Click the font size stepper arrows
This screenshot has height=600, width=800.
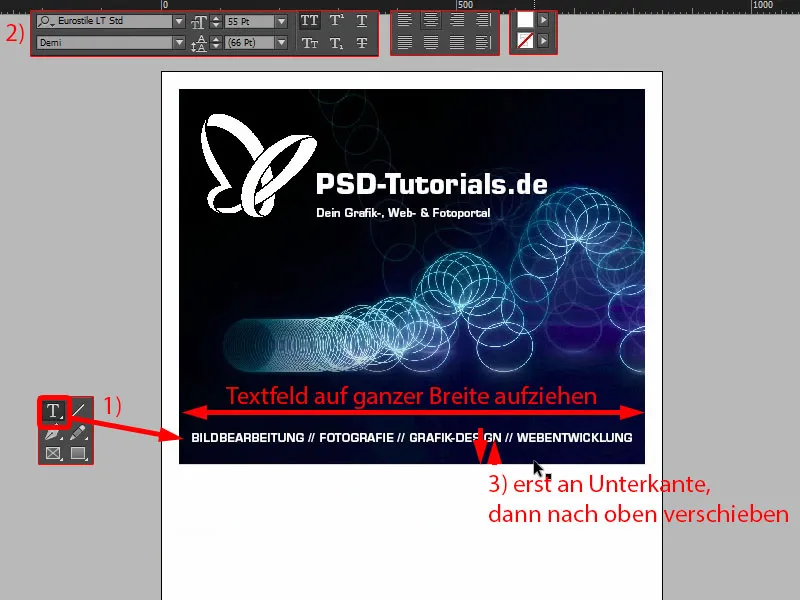pyautogui.click(x=216, y=22)
